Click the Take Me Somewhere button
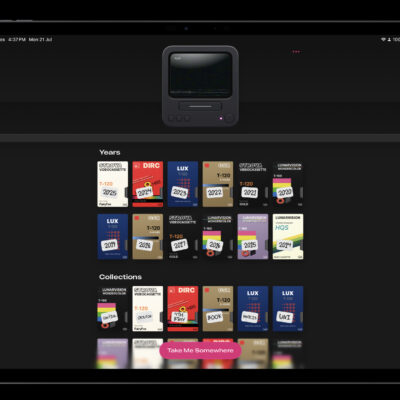 click(x=200, y=350)
